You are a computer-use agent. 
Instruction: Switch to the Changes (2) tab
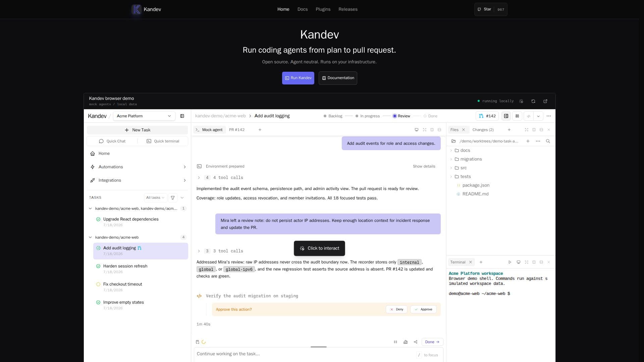[483, 130]
